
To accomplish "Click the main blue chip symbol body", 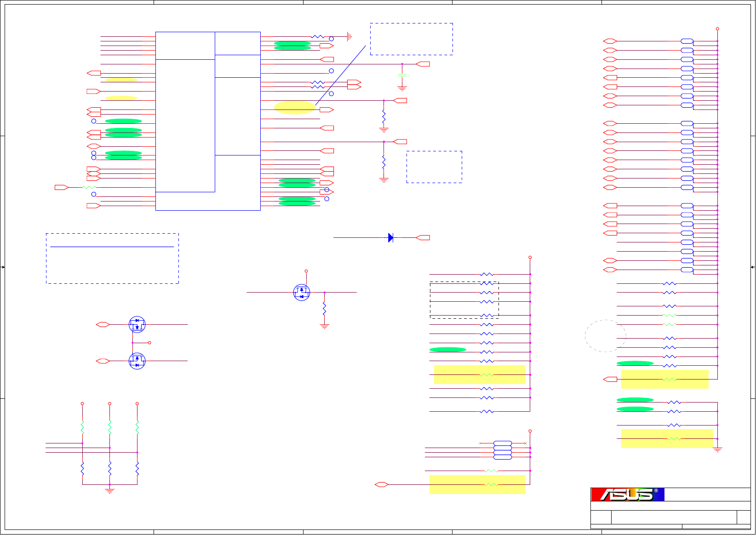I will (x=208, y=121).
